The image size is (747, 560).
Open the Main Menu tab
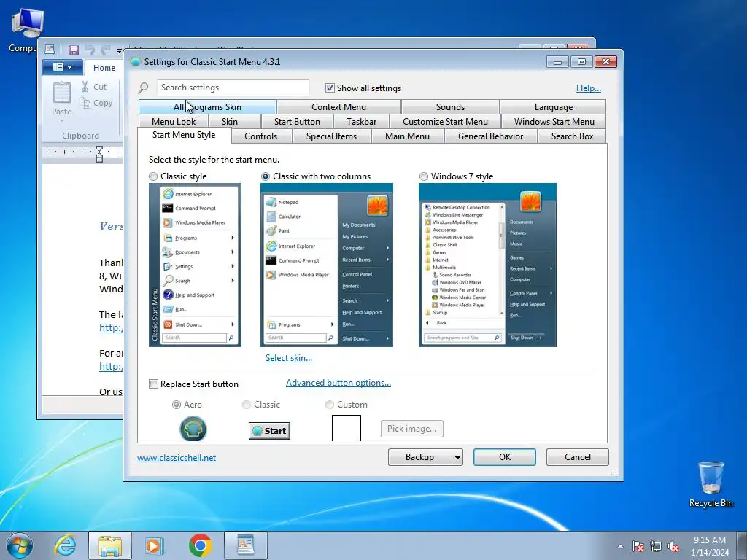(407, 136)
